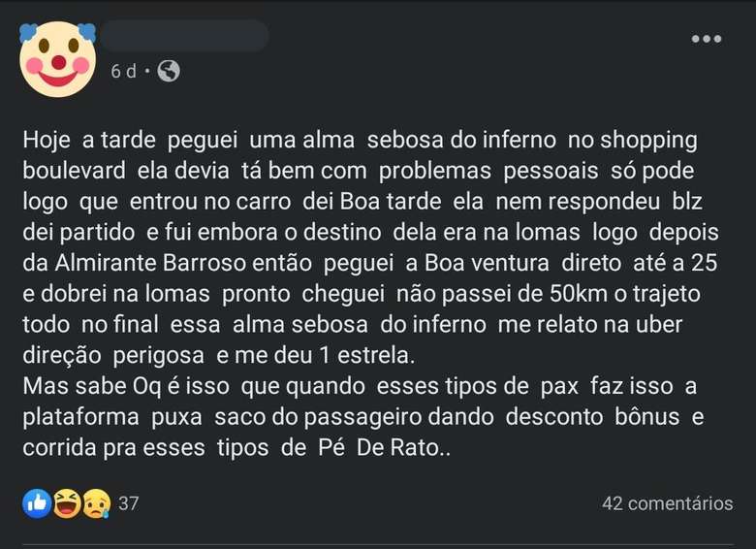
Task: Click the laughing Haha reaction icon
Action: (x=66, y=503)
